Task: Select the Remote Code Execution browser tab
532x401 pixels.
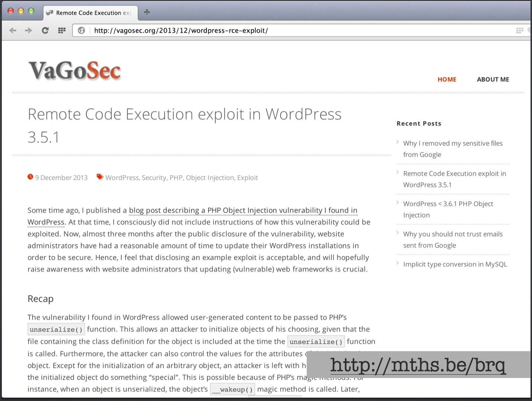Action: 90,13
